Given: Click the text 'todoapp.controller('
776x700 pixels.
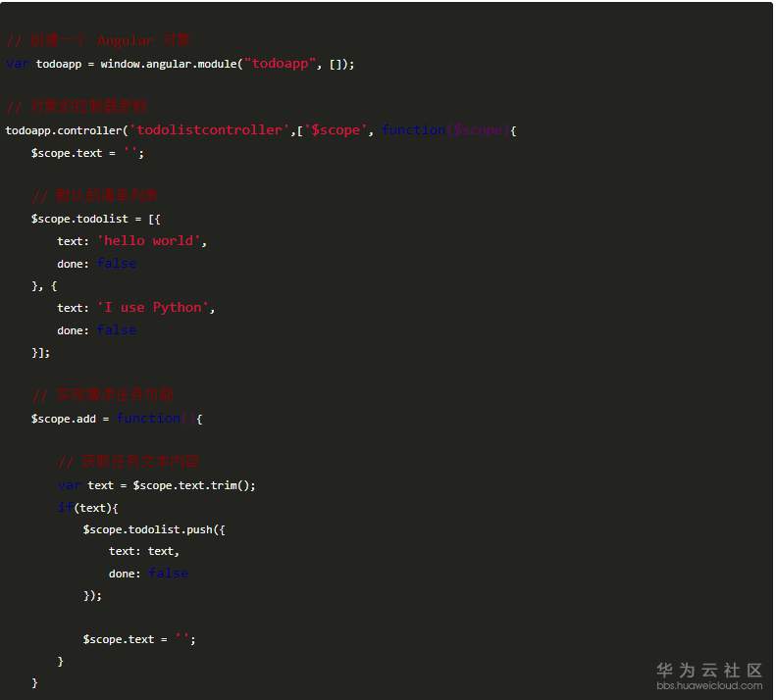Looking at the screenshot, I should click(67, 130).
